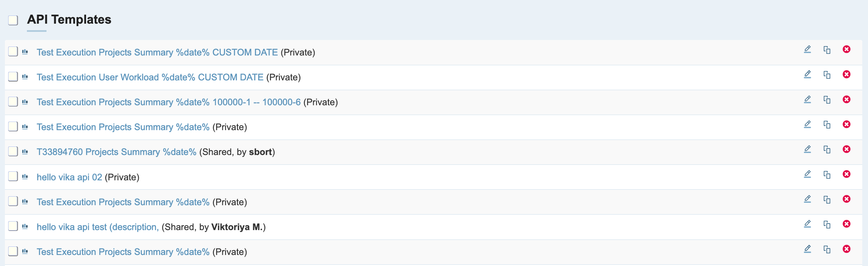The image size is (868, 266).
Task: Delete the 100000-1 -- 100000-6 template
Action: pos(846,100)
